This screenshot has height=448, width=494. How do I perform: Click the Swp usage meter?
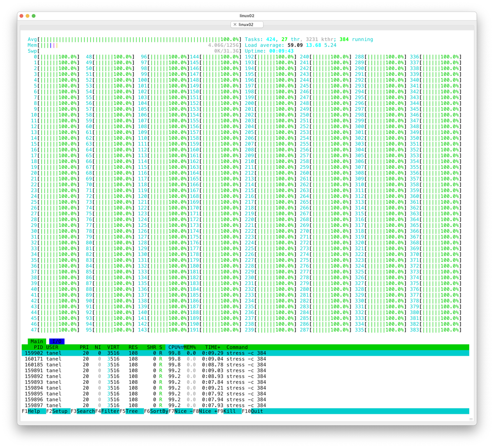(x=135, y=51)
